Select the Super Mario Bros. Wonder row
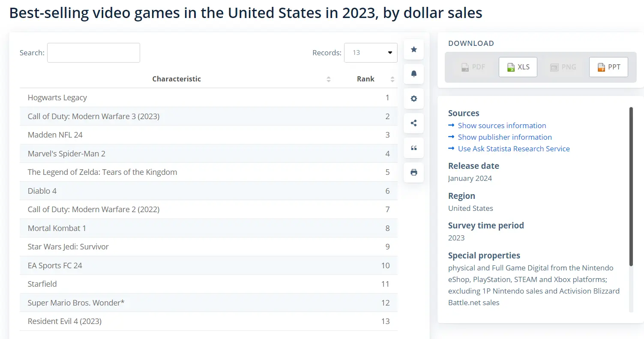The image size is (644, 339). coord(209,303)
